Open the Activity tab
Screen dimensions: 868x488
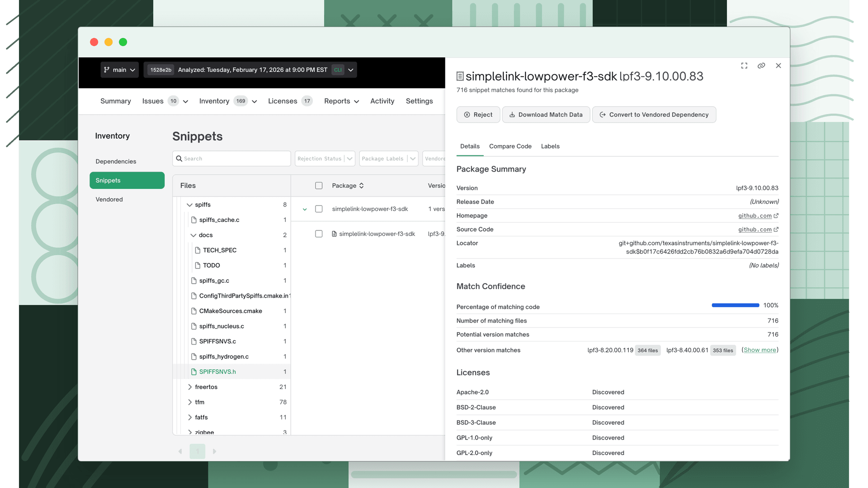click(382, 101)
